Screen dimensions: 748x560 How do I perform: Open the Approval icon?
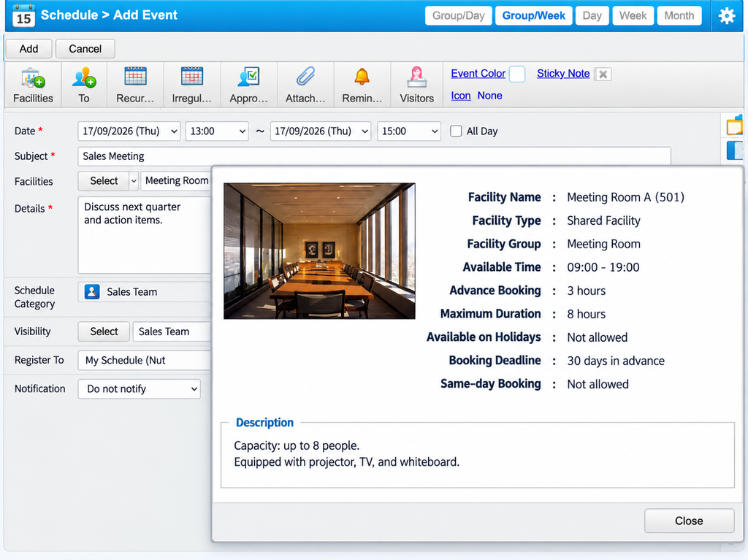coord(248,85)
